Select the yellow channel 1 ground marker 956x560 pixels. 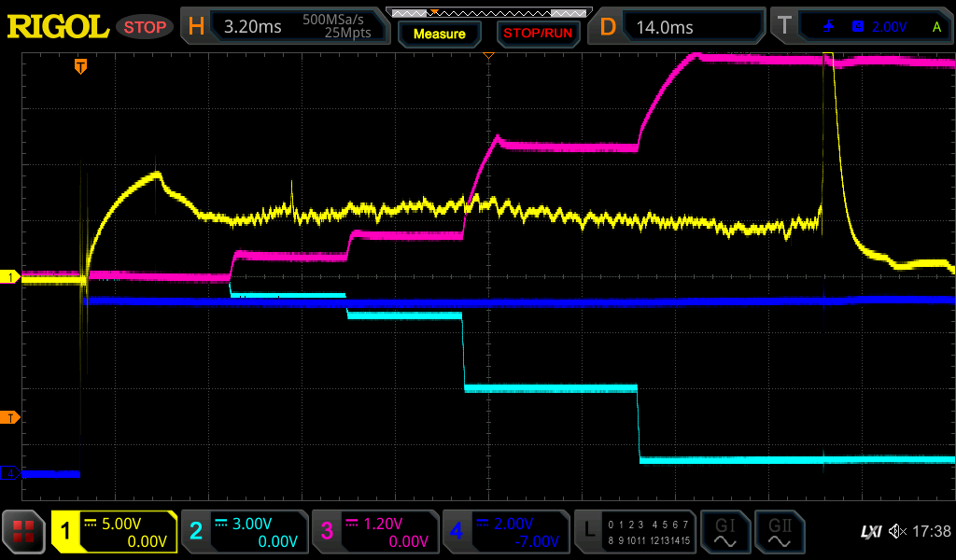[x=10, y=277]
